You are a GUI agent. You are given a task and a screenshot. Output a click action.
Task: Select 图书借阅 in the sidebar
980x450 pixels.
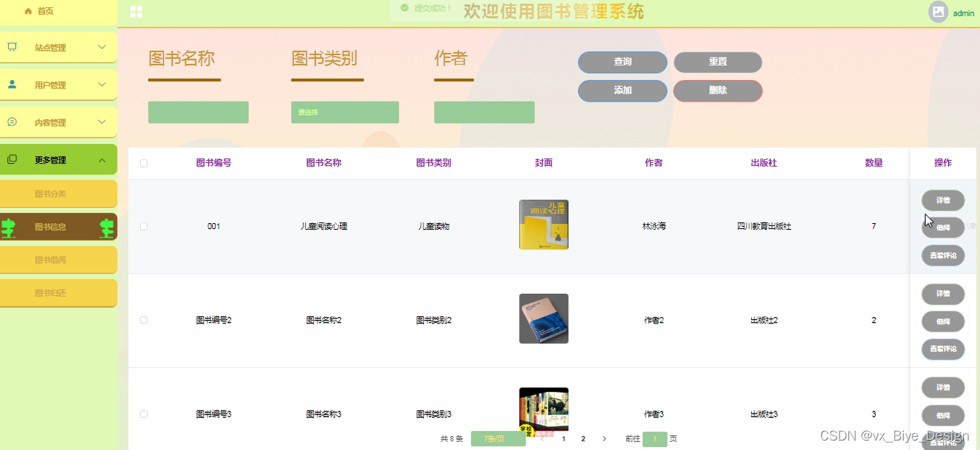coord(58,260)
